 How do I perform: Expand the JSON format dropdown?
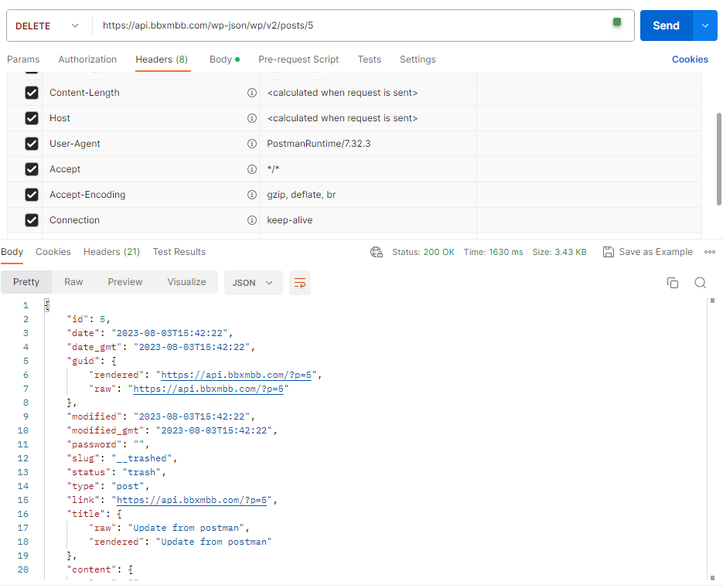click(253, 283)
